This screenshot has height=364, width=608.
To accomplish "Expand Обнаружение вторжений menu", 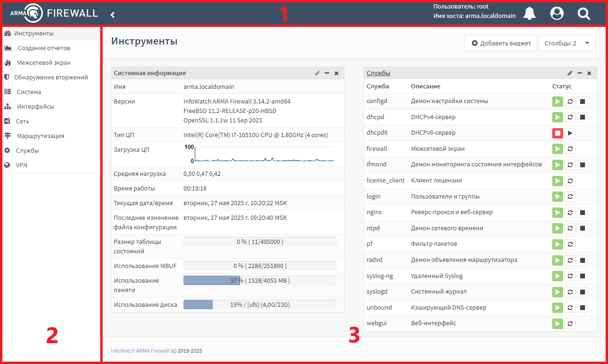I will pos(51,78).
